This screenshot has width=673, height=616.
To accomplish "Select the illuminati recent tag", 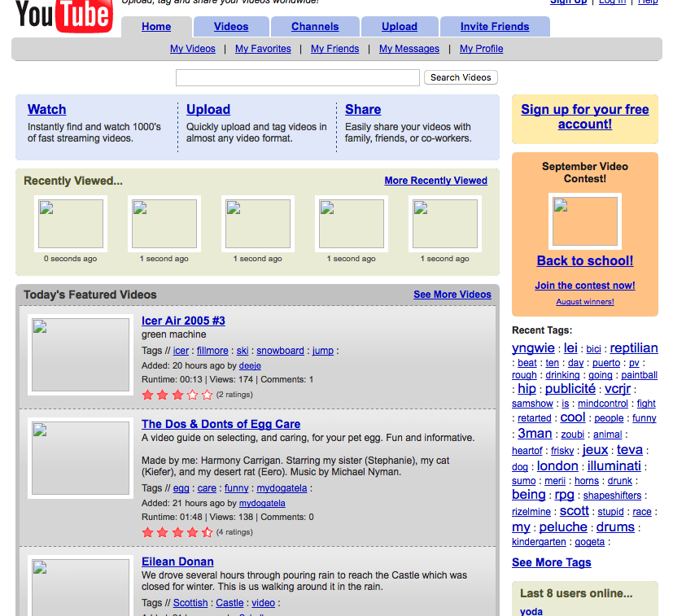I will pyautogui.click(x=614, y=465).
